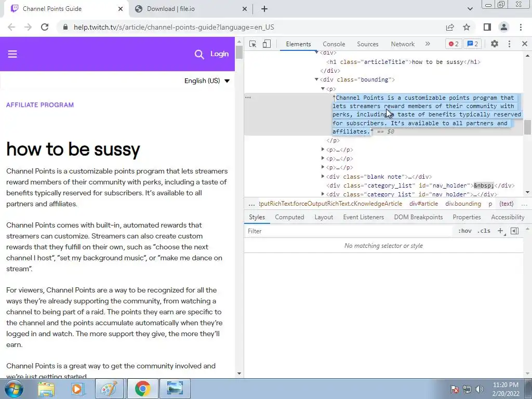
Task: Click the red errors counter badge
Action: pyautogui.click(x=453, y=44)
